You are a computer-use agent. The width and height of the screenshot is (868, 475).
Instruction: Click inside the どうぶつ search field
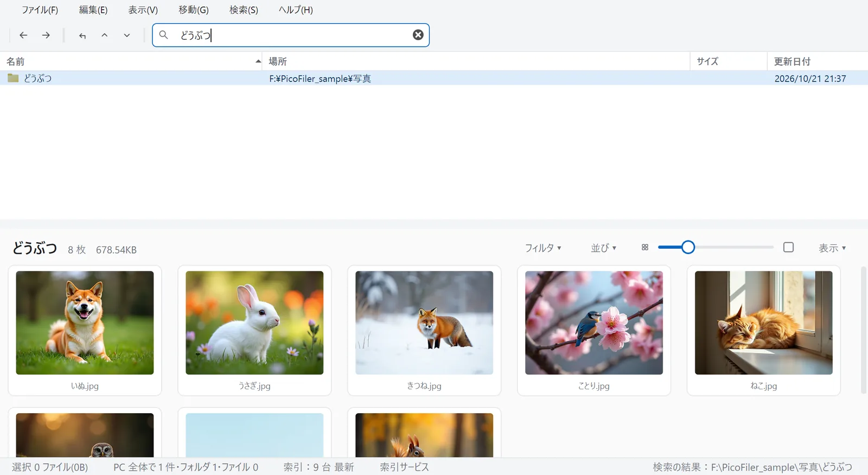tap(291, 35)
